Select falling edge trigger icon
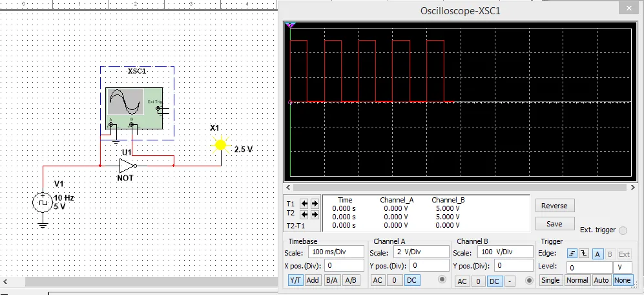This screenshot has height=295, width=644. pyautogui.click(x=583, y=254)
